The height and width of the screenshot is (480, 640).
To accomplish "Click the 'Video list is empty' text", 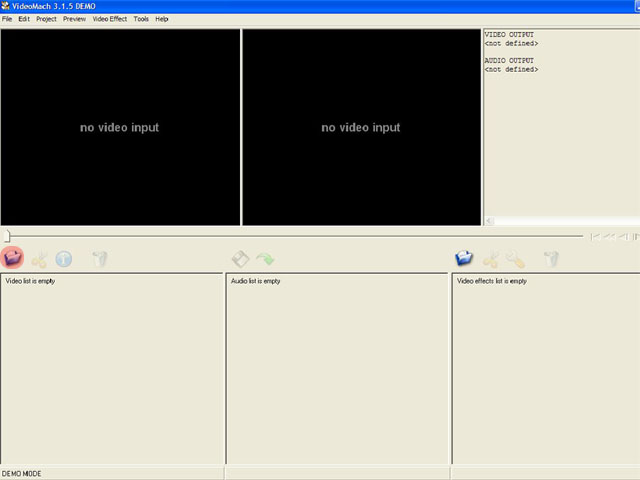I will pos(30,281).
